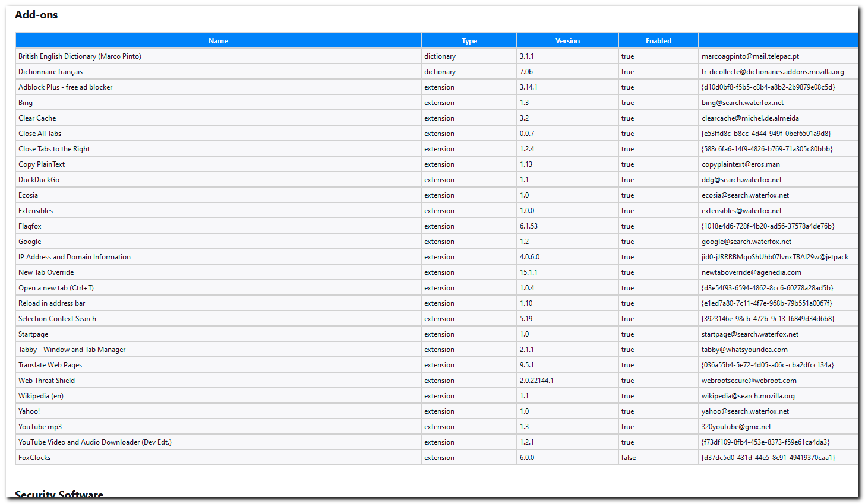
Task: Select Web Threat Shield name
Action: 46,381
